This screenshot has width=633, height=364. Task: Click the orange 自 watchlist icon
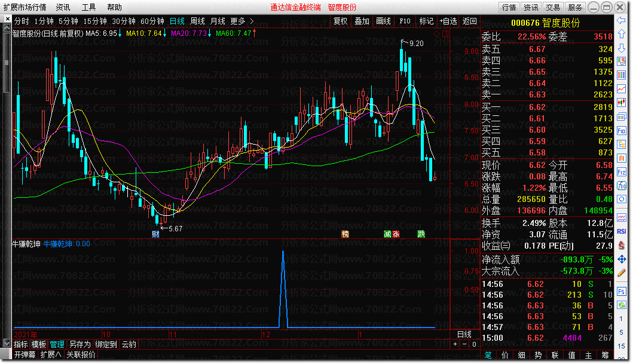pyautogui.click(x=621, y=158)
